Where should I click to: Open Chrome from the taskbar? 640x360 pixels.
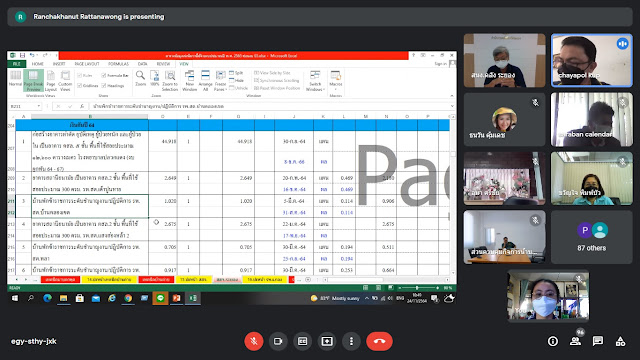(128, 298)
